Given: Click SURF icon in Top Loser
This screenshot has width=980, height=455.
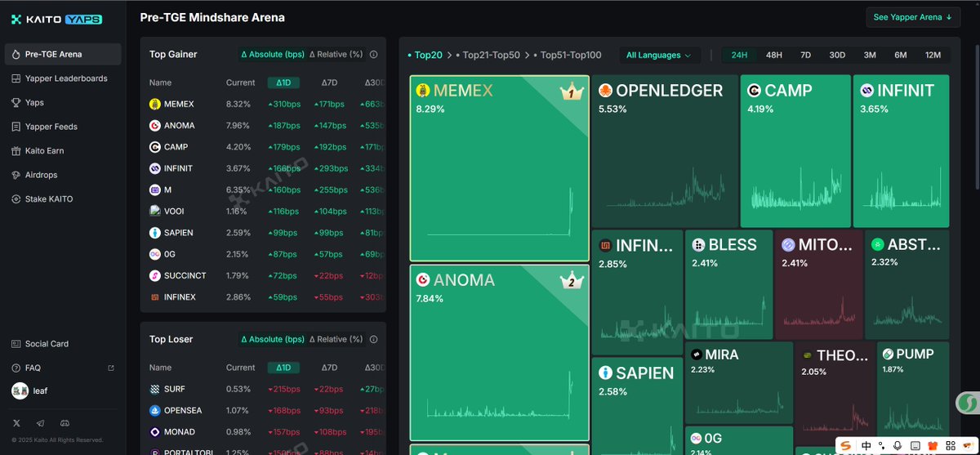Looking at the screenshot, I should [155, 389].
